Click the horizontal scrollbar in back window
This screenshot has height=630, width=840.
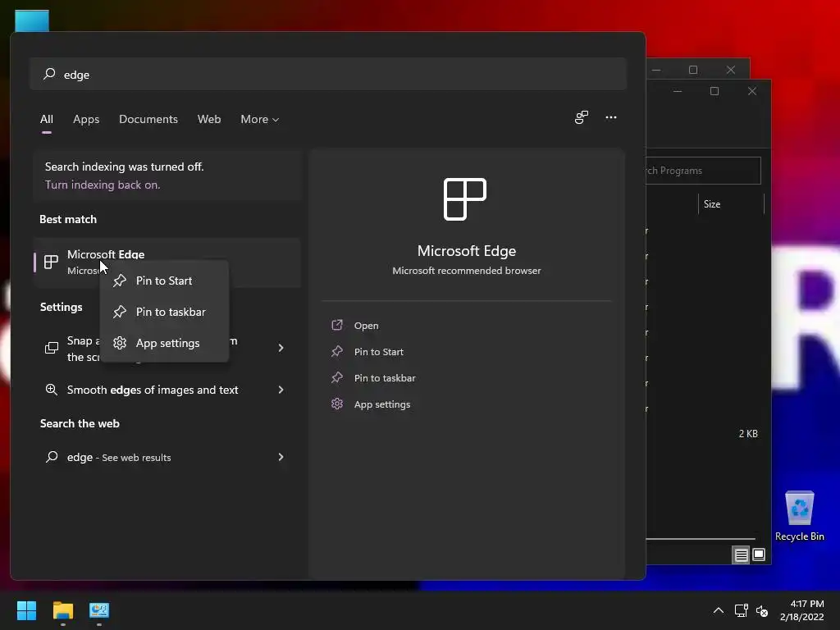tap(701, 539)
